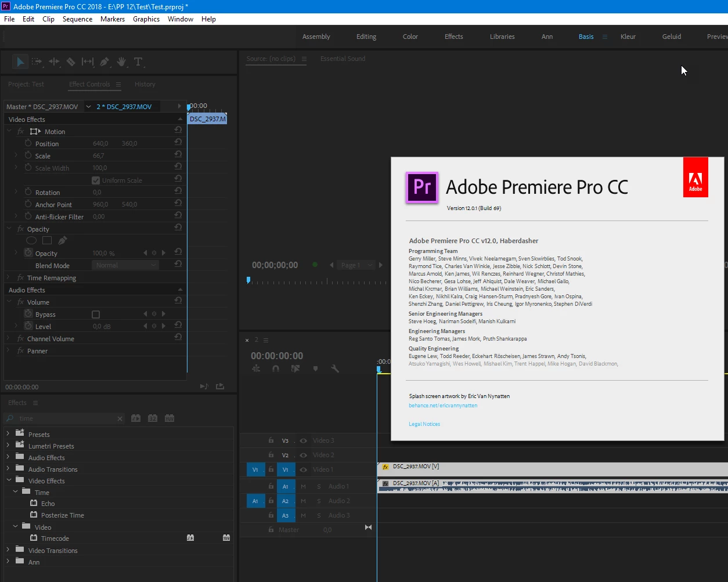Toggle animation stopwatch for Scale
Viewport: 728px width, 582px height.
tap(28, 156)
